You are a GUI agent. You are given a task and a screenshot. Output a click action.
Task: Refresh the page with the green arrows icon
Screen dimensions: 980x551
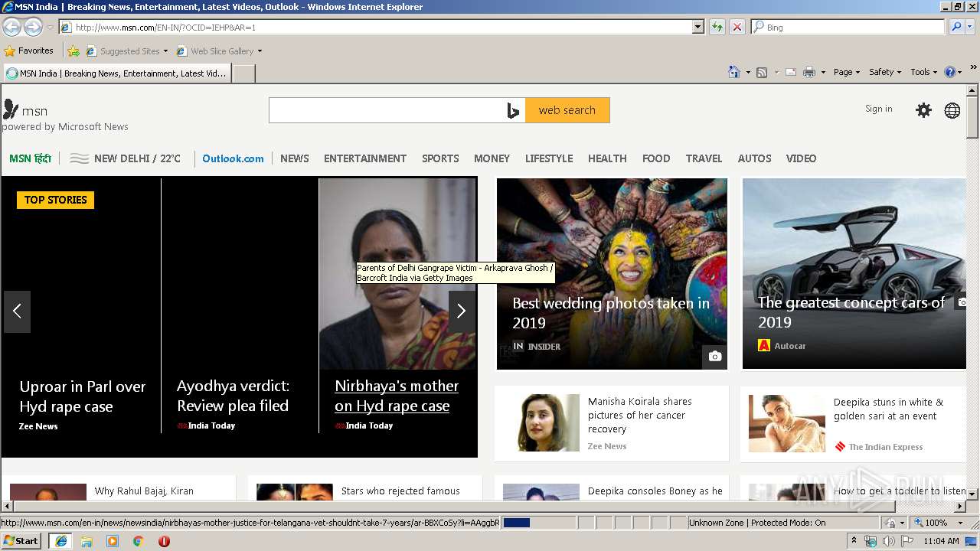pos(717,27)
